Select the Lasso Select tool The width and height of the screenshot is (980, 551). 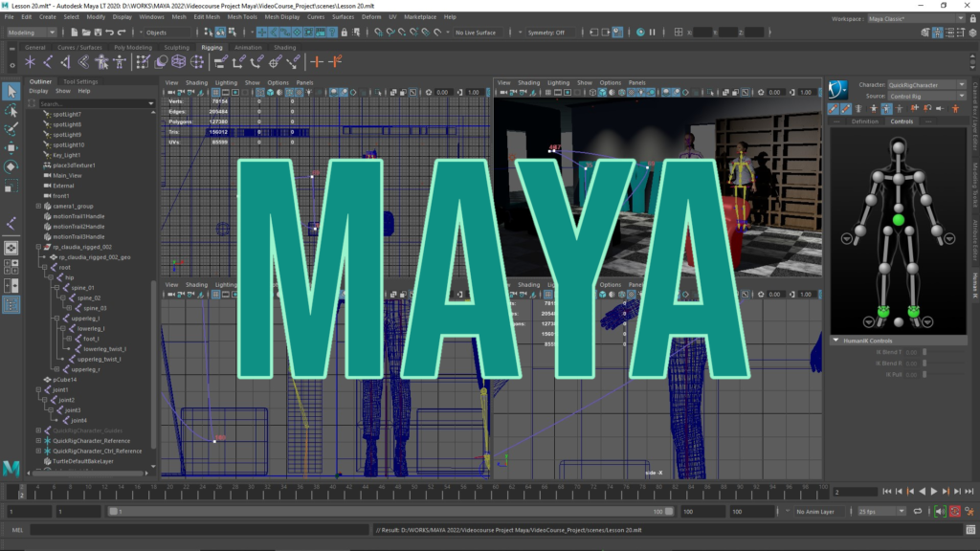pos(11,111)
